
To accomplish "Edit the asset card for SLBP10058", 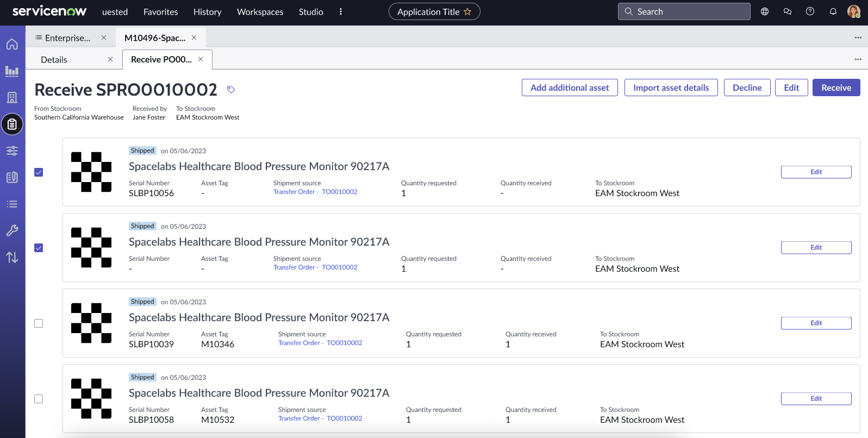I will [816, 398].
